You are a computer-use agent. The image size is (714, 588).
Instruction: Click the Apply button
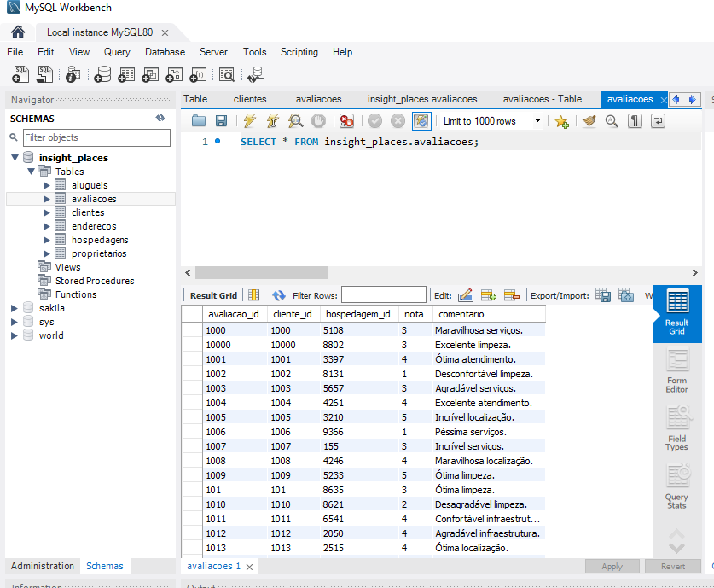612,566
